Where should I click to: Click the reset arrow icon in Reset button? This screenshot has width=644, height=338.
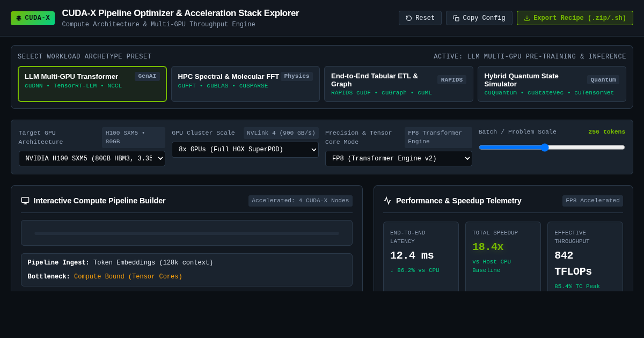pyautogui.click(x=409, y=18)
